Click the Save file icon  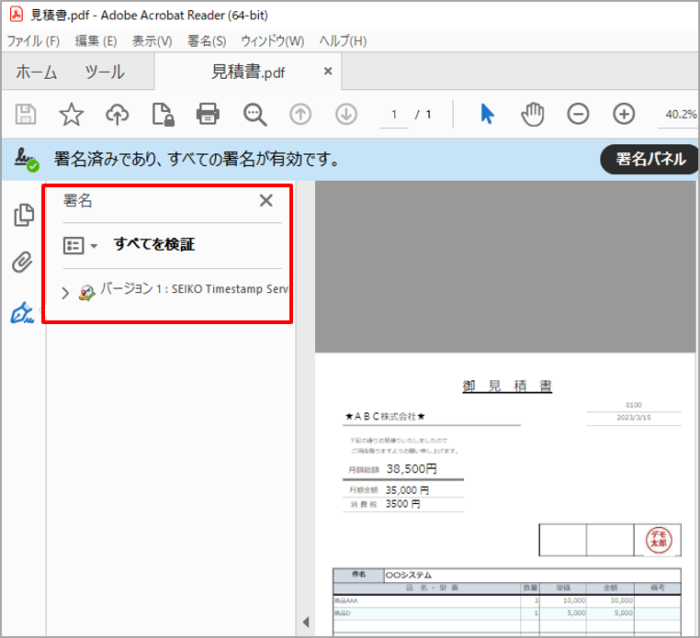(26, 114)
